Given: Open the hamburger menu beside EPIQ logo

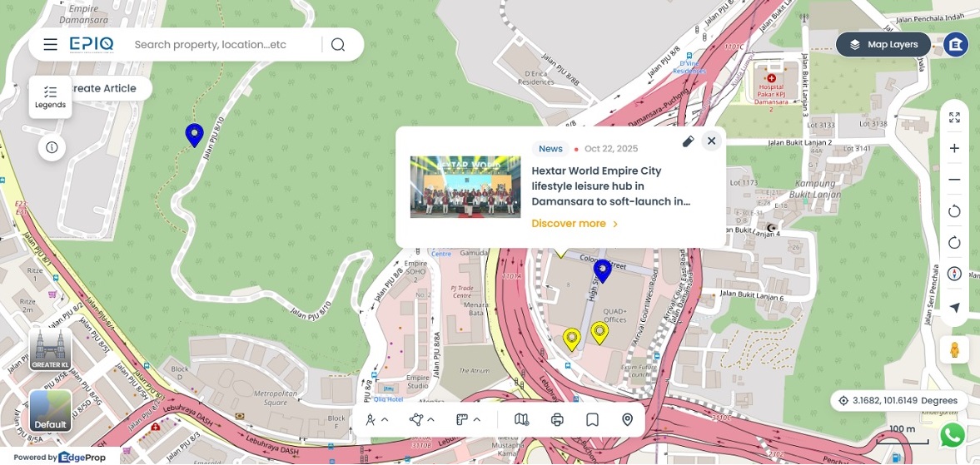Looking at the screenshot, I should (x=51, y=45).
